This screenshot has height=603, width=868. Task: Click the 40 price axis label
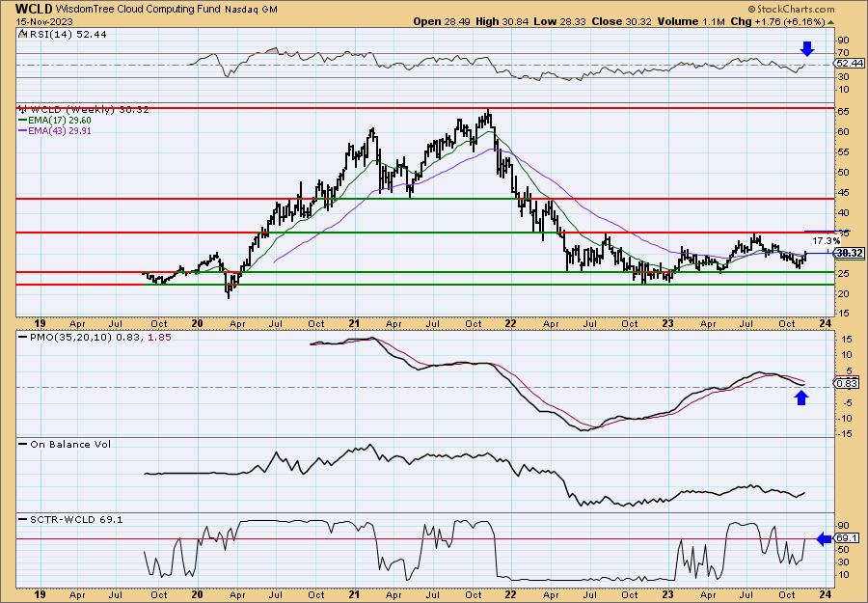click(x=843, y=212)
